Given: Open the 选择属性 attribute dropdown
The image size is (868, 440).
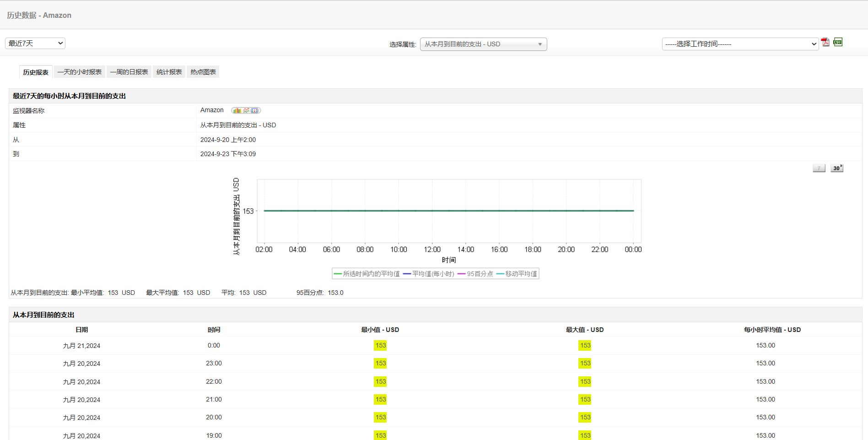Looking at the screenshot, I should tap(483, 44).
